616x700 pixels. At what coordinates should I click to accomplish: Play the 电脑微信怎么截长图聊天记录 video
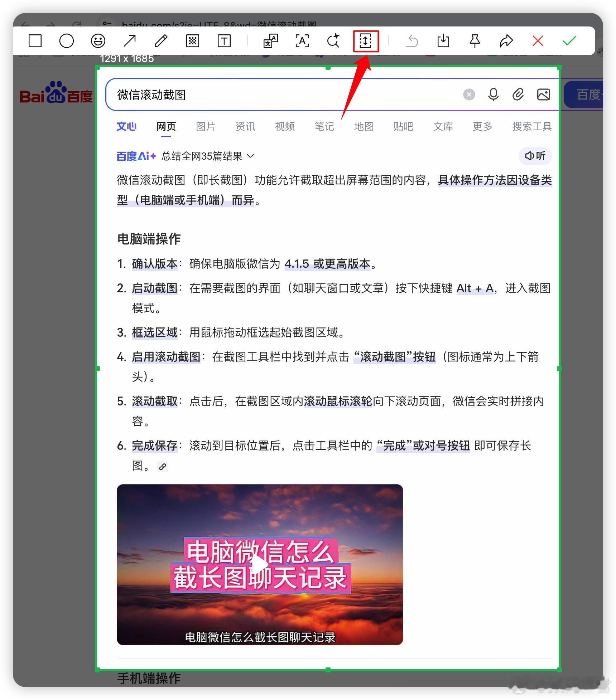(x=260, y=564)
